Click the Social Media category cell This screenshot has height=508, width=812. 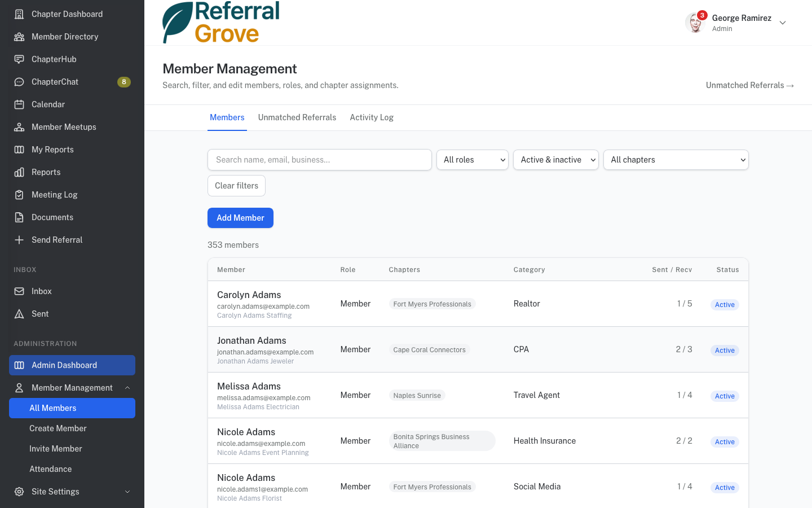537,487
